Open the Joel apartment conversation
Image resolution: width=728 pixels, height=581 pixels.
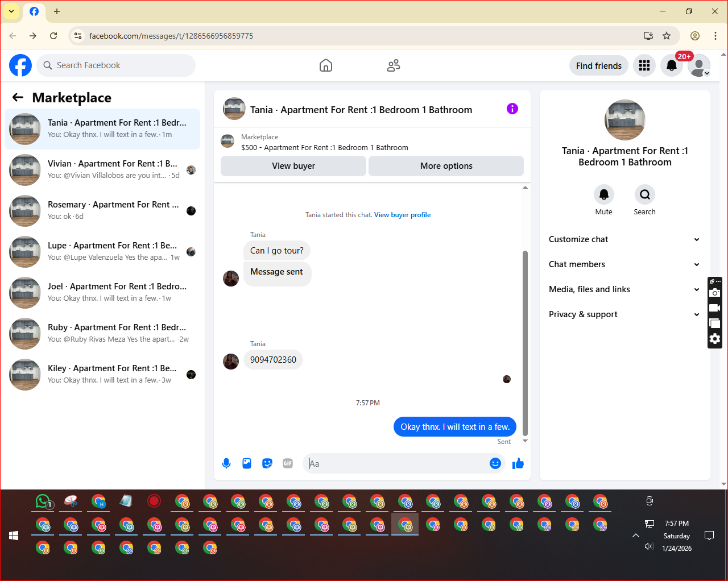(x=102, y=293)
